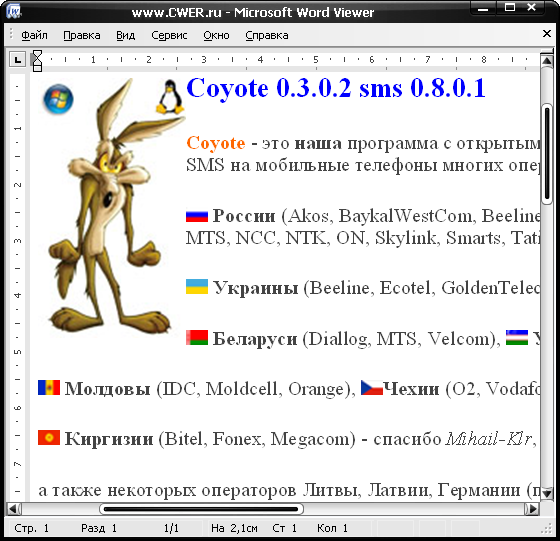
Task: Click the Кол 1 status entry
Action: [332, 528]
